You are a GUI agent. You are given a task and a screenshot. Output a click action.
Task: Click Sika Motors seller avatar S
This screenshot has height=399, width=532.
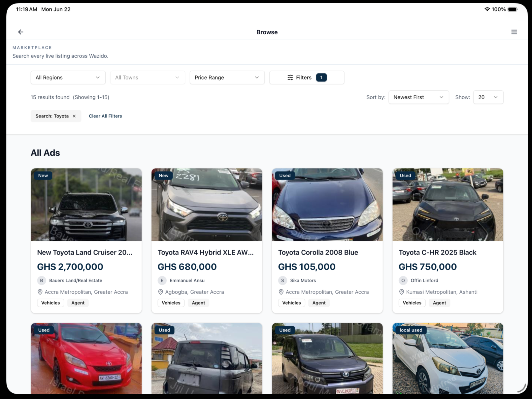(x=283, y=280)
